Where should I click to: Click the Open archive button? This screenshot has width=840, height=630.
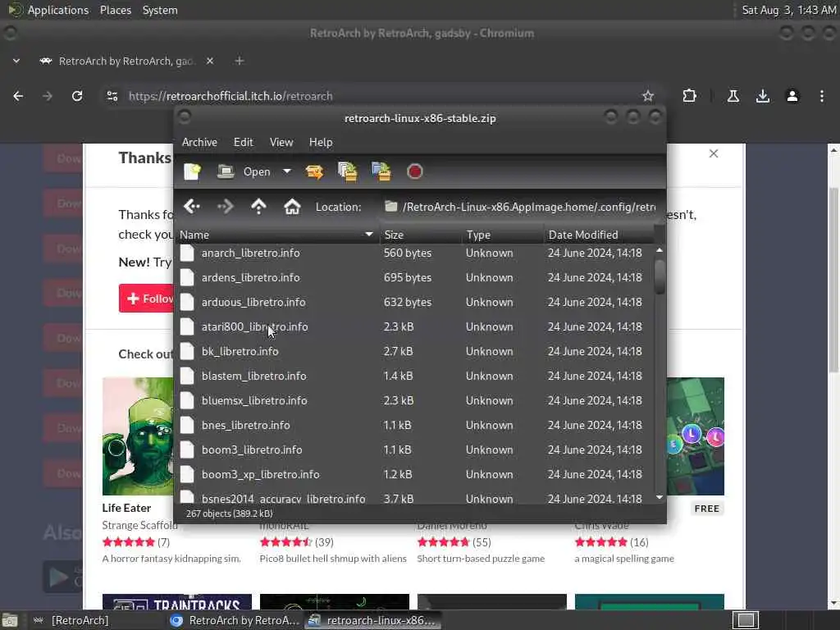coord(244,171)
